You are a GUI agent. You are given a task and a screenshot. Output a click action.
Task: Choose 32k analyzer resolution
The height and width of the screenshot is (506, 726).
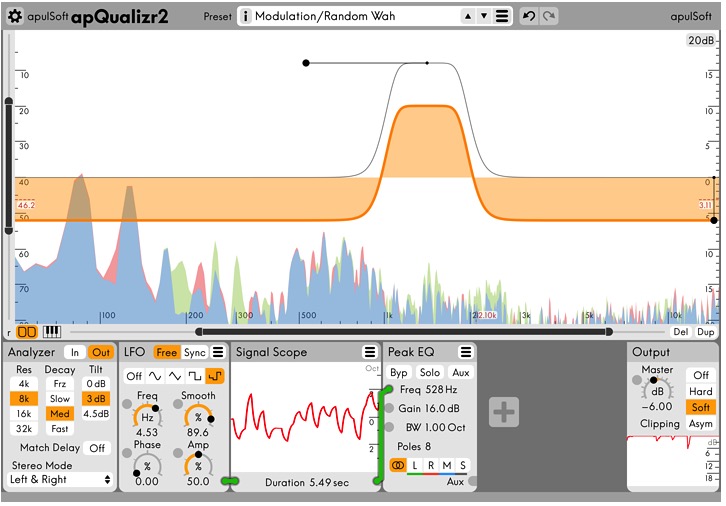click(24, 429)
